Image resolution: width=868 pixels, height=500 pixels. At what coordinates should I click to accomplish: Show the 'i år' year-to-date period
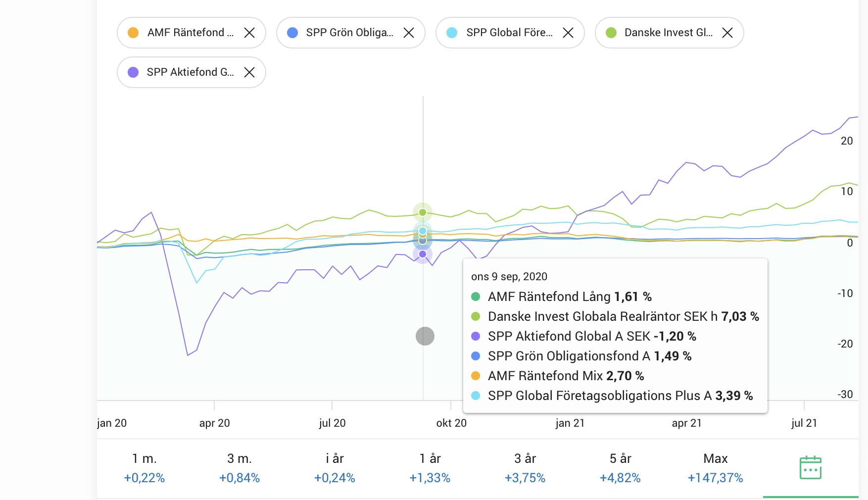(335, 468)
